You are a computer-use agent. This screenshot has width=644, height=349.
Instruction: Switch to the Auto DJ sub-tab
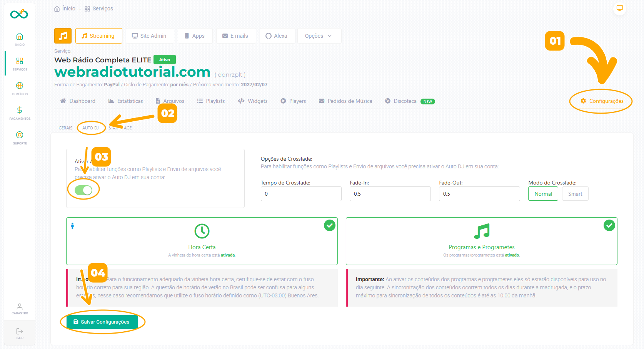(90, 128)
